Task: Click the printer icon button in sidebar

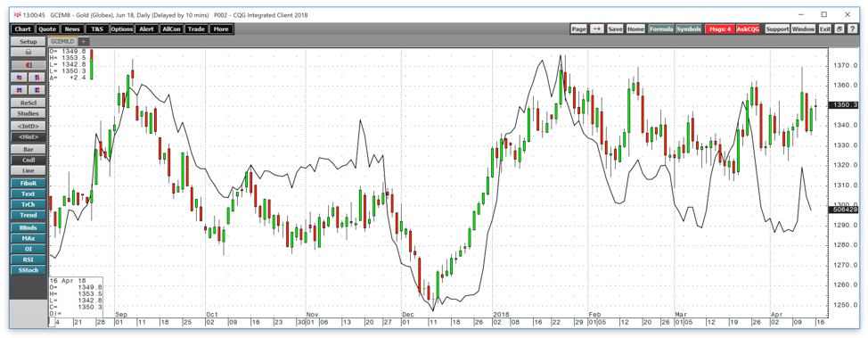Action: [x=29, y=52]
